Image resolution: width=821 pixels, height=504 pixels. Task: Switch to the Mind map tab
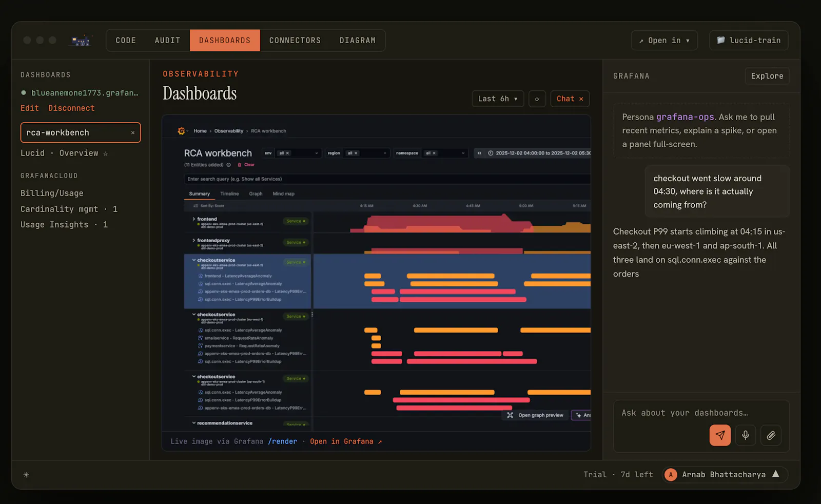283,194
